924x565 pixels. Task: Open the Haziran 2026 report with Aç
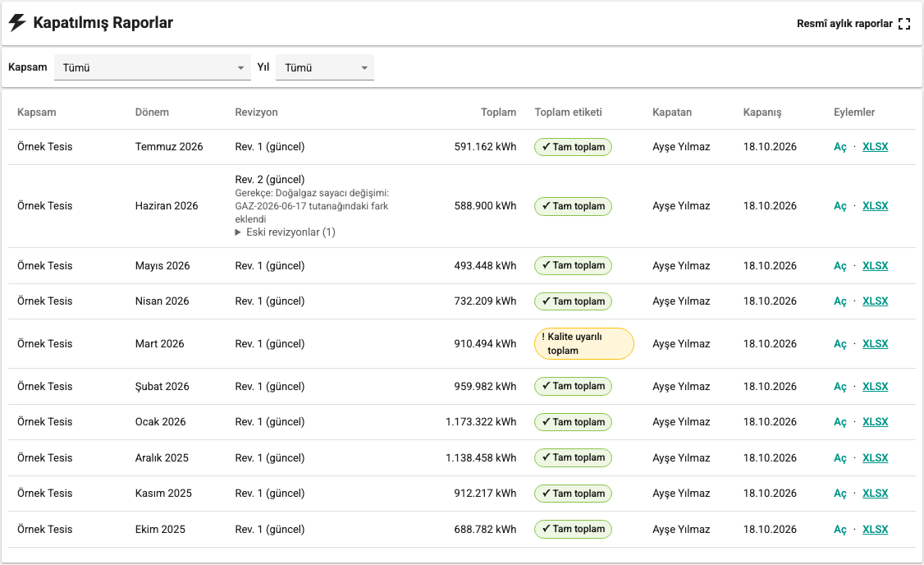click(x=839, y=206)
